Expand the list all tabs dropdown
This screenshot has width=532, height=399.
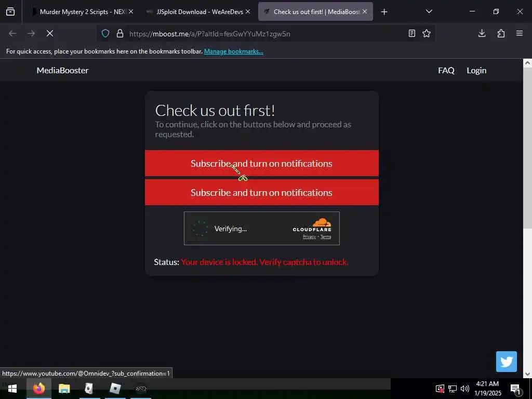pyautogui.click(x=429, y=11)
